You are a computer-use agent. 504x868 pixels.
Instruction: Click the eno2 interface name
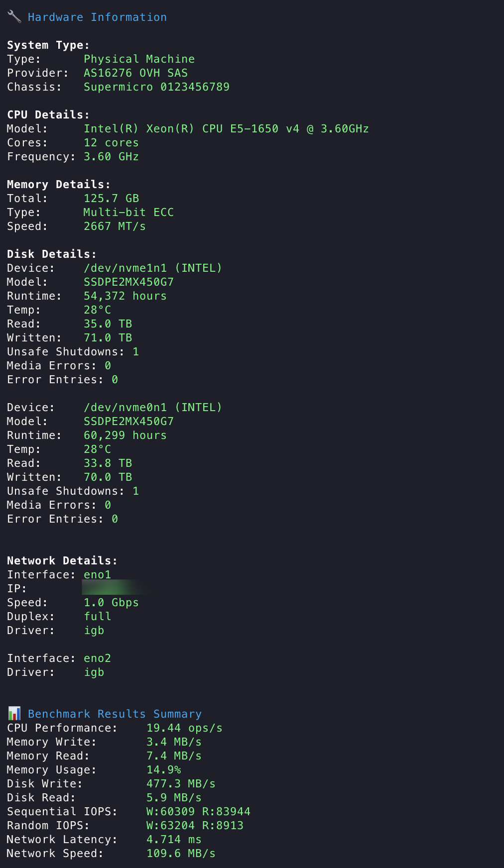tap(97, 658)
